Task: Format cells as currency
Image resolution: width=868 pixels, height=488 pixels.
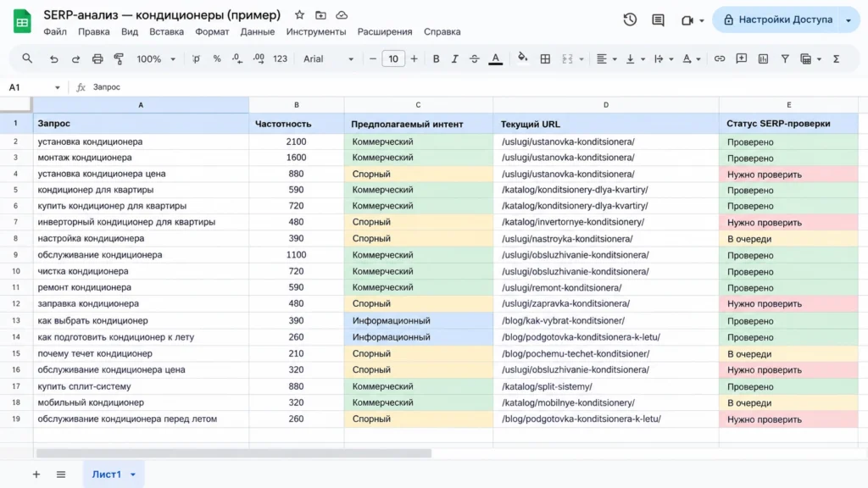Action: tap(196, 58)
